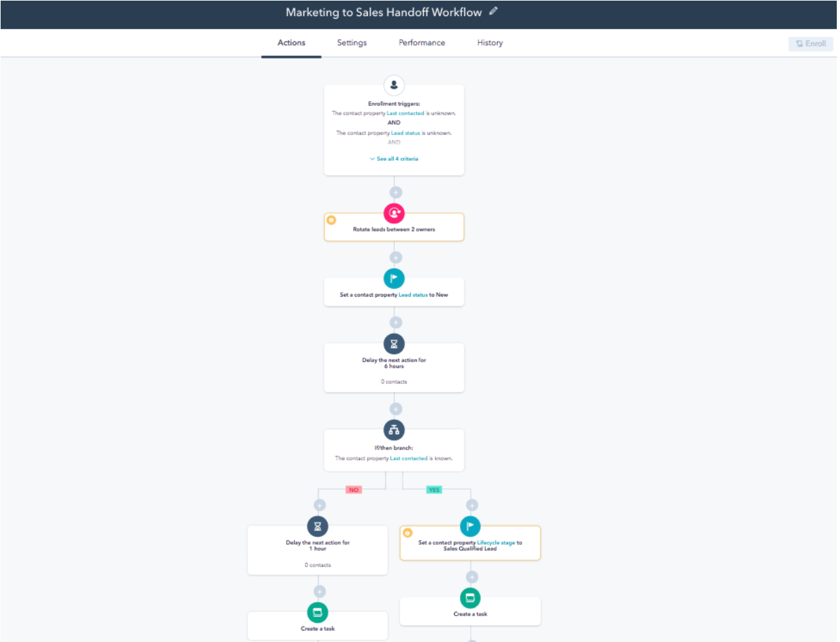The height and width of the screenshot is (642, 840).
Task: Click the if/then branch icon
Action: (x=394, y=430)
